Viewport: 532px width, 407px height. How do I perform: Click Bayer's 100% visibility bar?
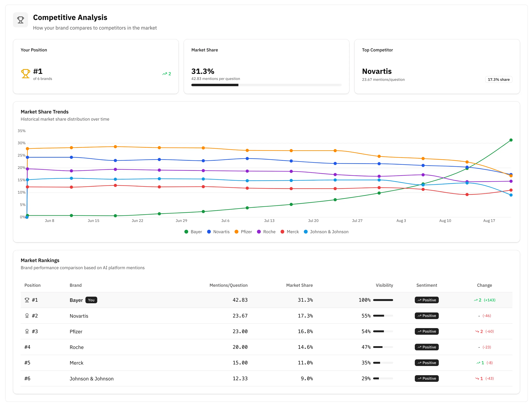(383, 300)
